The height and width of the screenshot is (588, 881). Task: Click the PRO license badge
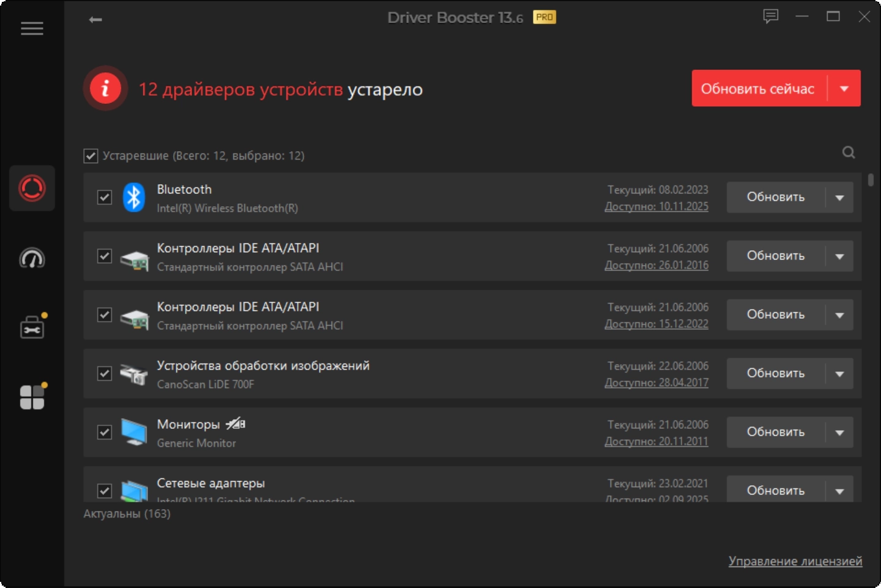545,17
